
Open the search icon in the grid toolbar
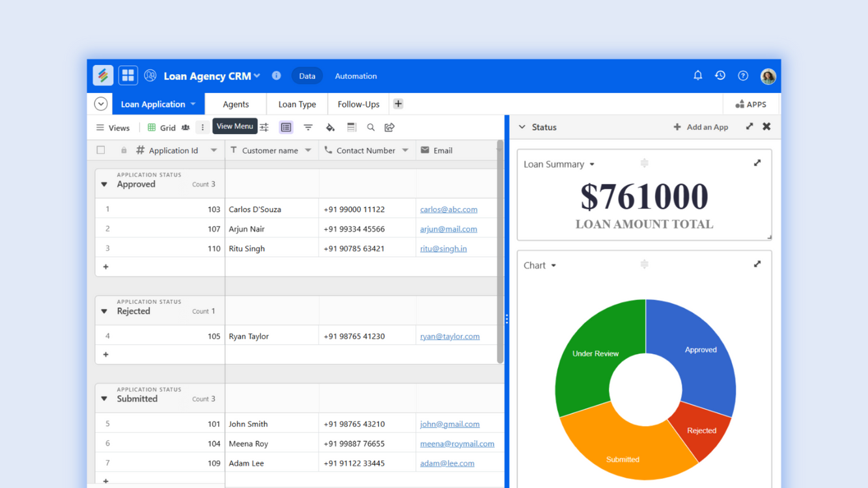pyautogui.click(x=371, y=128)
